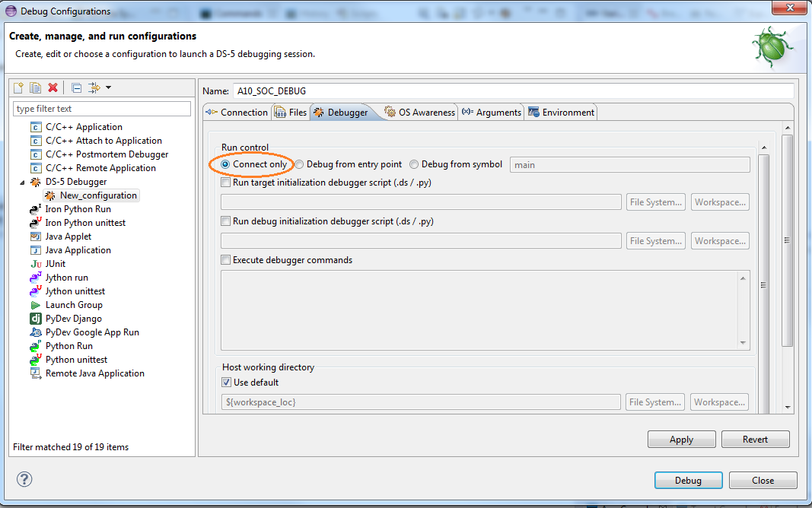Switch to the Connection tab
This screenshot has width=812, height=508.
[237, 113]
